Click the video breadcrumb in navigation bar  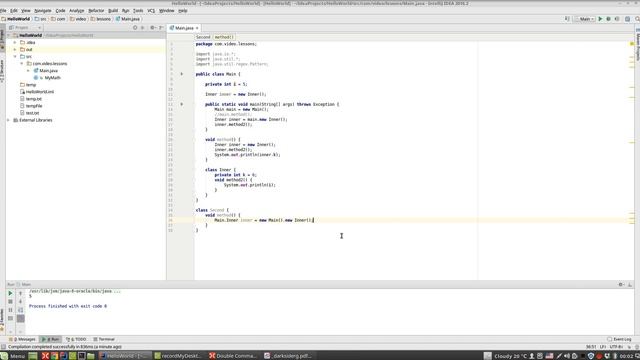pyautogui.click(x=78, y=19)
